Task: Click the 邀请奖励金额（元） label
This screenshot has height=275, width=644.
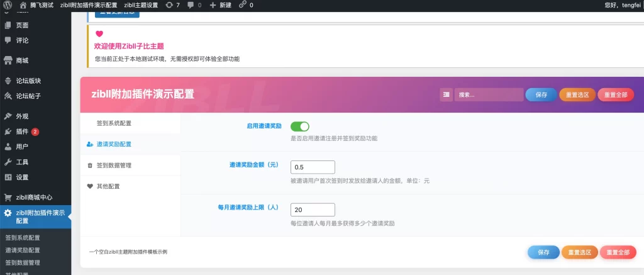Action: click(254, 165)
